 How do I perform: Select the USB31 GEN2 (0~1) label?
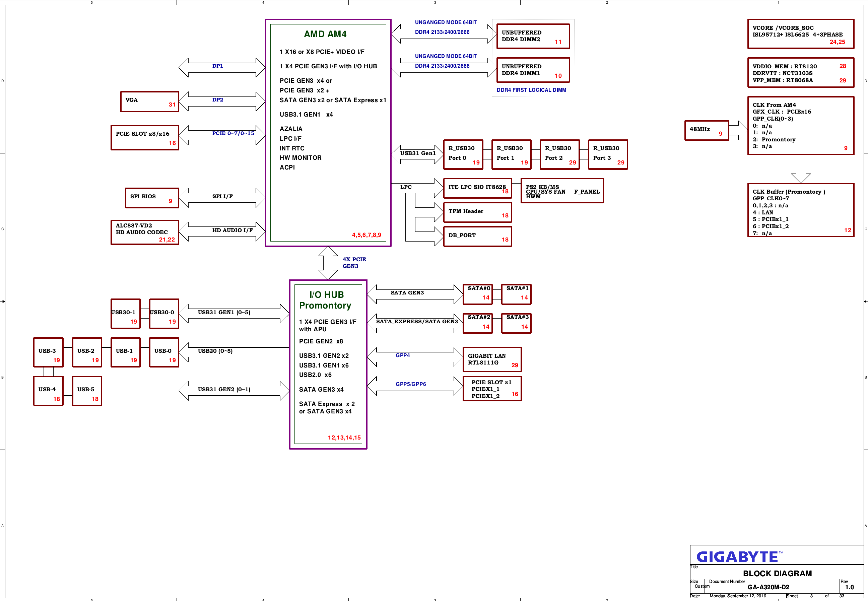[x=224, y=389]
